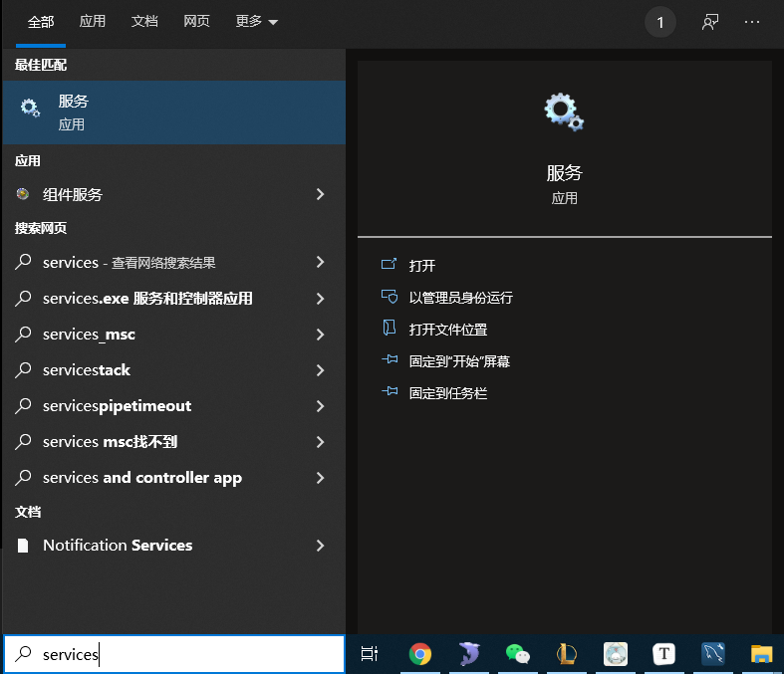Click search icon beside servicestack

click(x=23, y=369)
